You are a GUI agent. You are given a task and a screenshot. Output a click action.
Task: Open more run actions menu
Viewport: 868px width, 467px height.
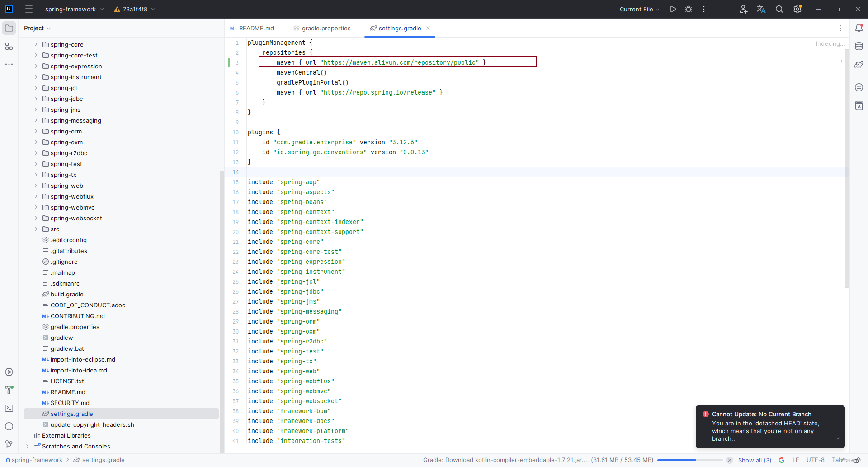coord(704,9)
